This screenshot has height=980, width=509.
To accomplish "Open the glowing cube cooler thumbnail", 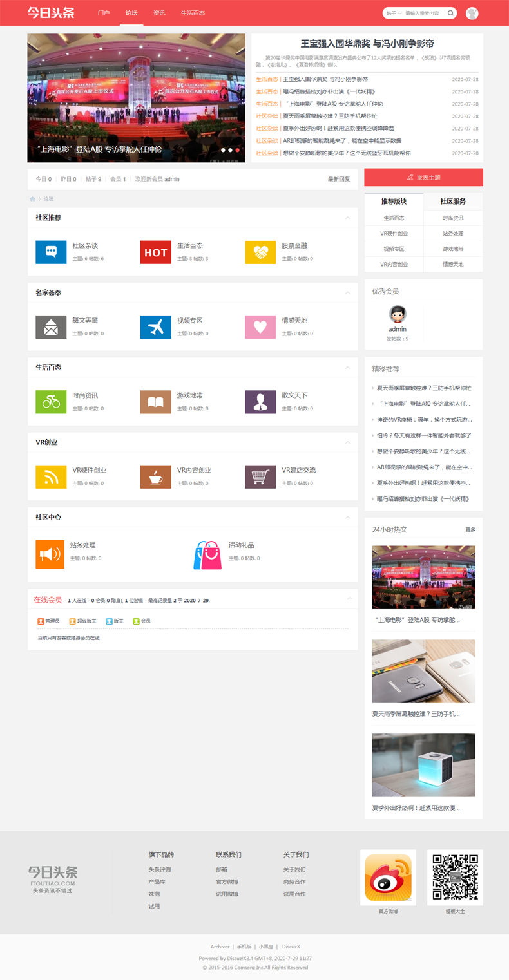I will [x=423, y=765].
